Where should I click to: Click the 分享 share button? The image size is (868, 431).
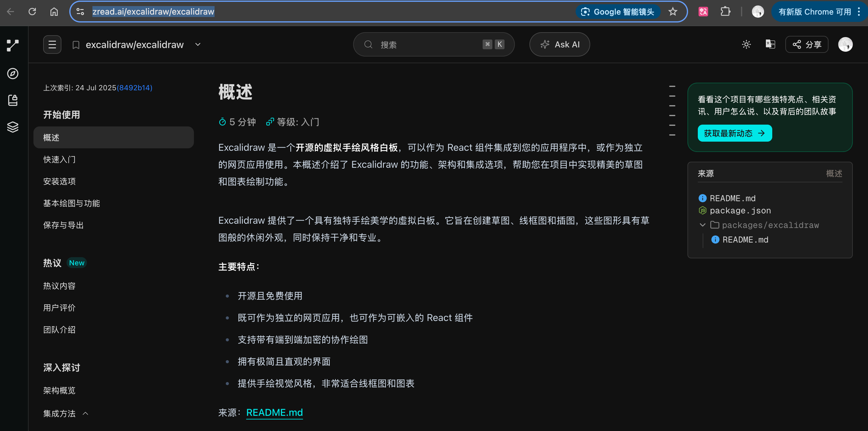point(806,44)
